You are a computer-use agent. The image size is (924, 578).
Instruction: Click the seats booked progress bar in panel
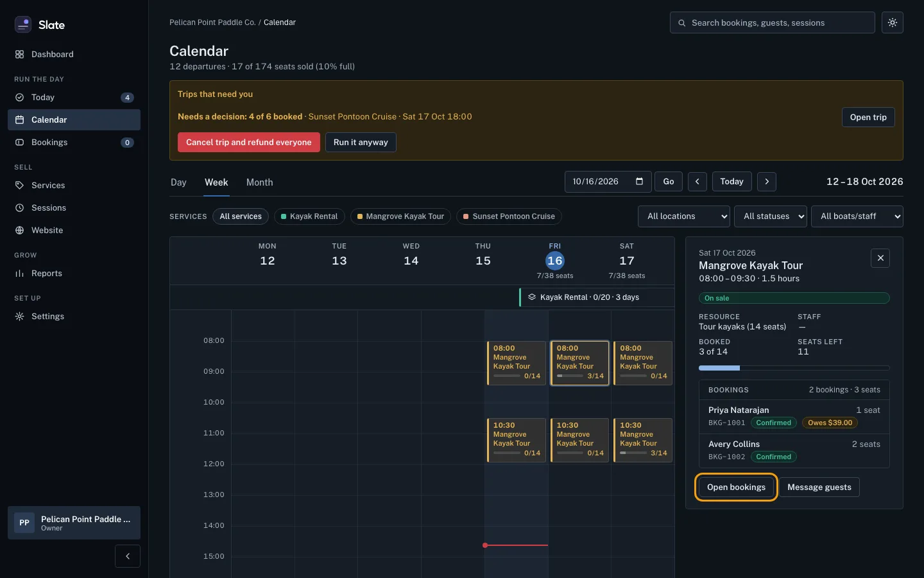[x=794, y=368]
